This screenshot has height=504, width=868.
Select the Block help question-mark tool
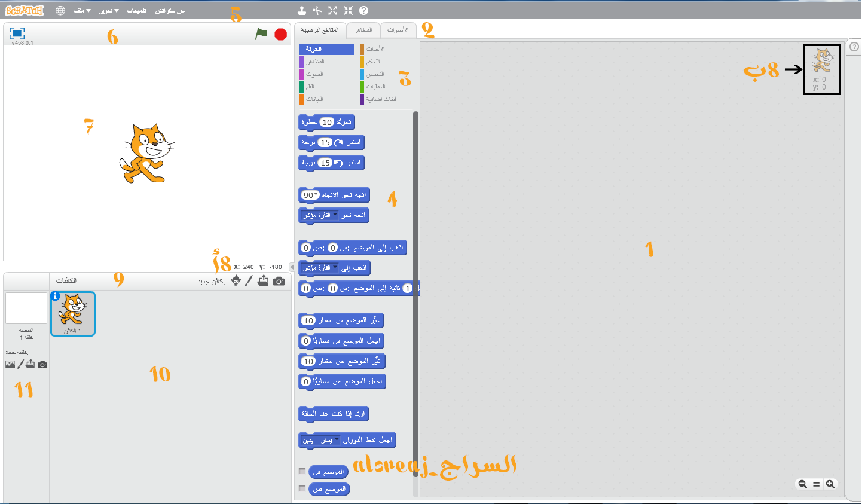coord(363,10)
